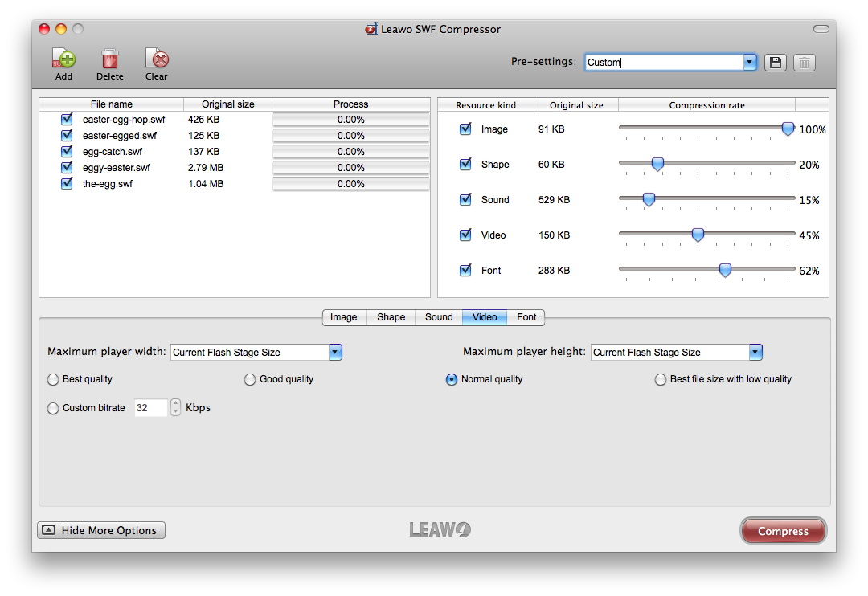This screenshot has height=596, width=868.
Task: Open the Maximum player height dropdown
Action: pos(755,352)
